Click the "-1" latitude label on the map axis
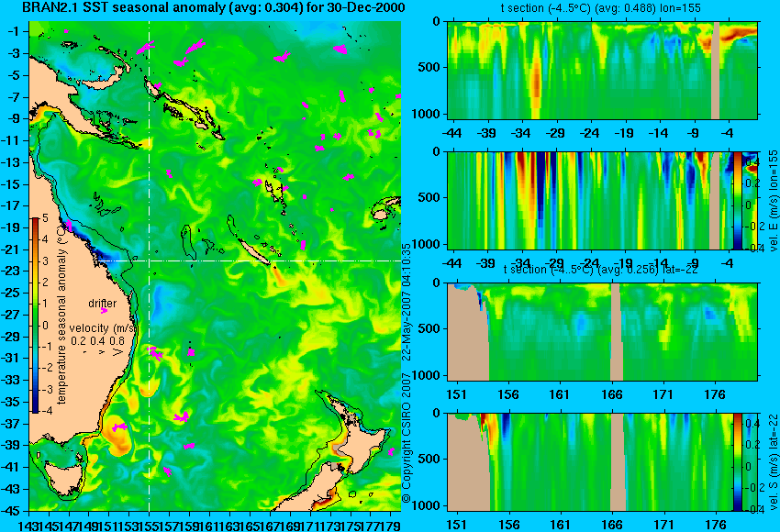 [x=16, y=32]
